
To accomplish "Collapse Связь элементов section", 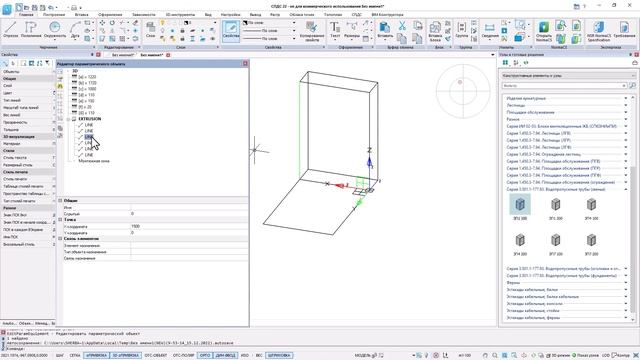I will [60, 238].
